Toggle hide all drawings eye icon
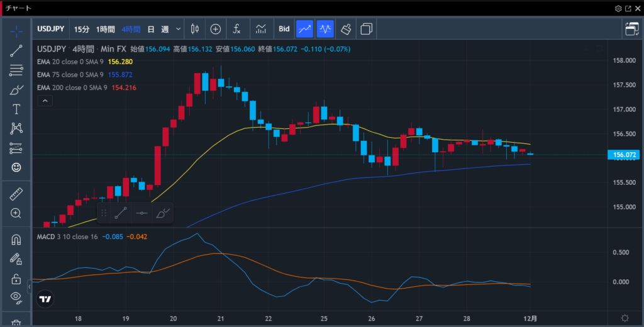The image size is (644, 327). pyautogui.click(x=16, y=297)
